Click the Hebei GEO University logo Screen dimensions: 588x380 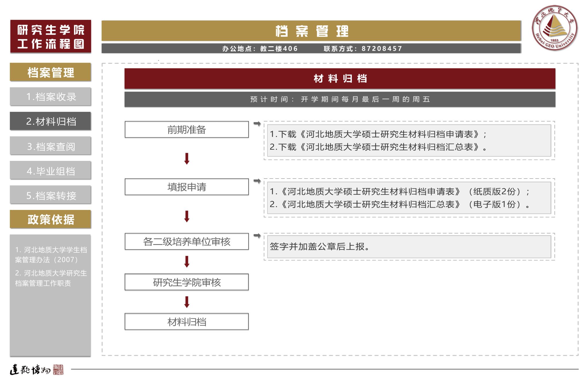coord(554,28)
